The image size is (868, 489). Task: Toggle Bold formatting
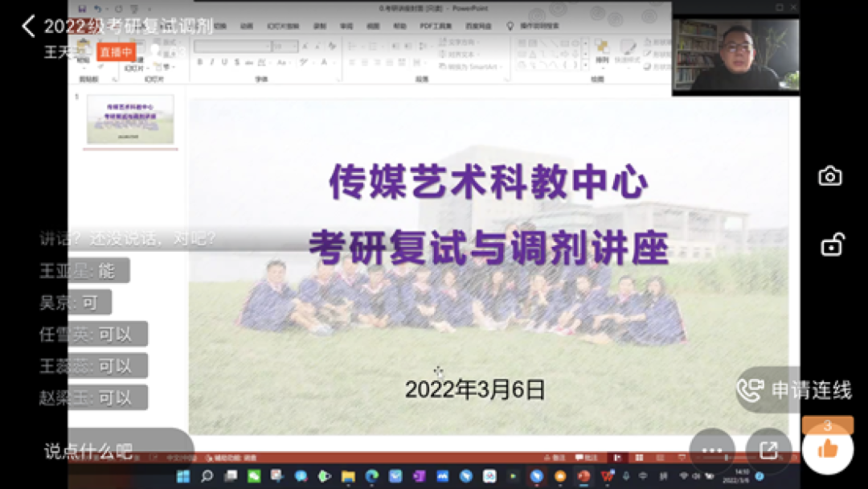pos(200,63)
